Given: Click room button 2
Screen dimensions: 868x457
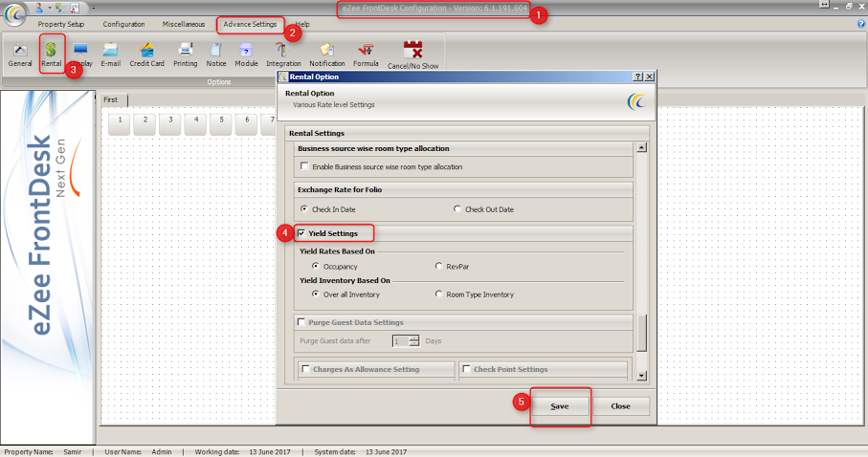Looking at the screenshot, I should click(x=145, y=124).
